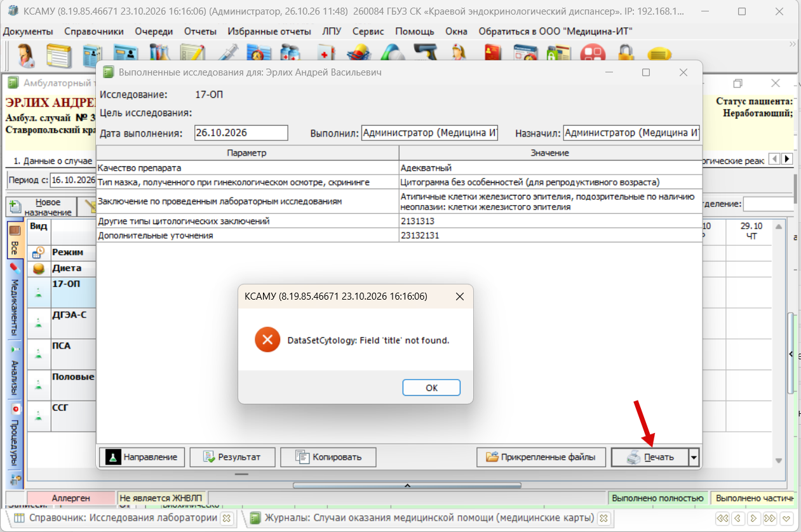Click the Прикрепленные файлы button
Screen dimensions: 801x532
click(541, 456)
